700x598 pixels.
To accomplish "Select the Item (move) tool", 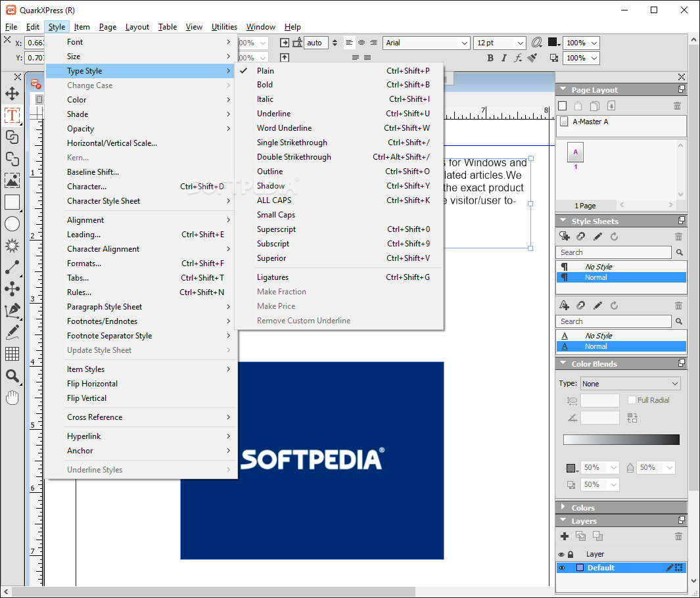I will (x=12, y=94).
